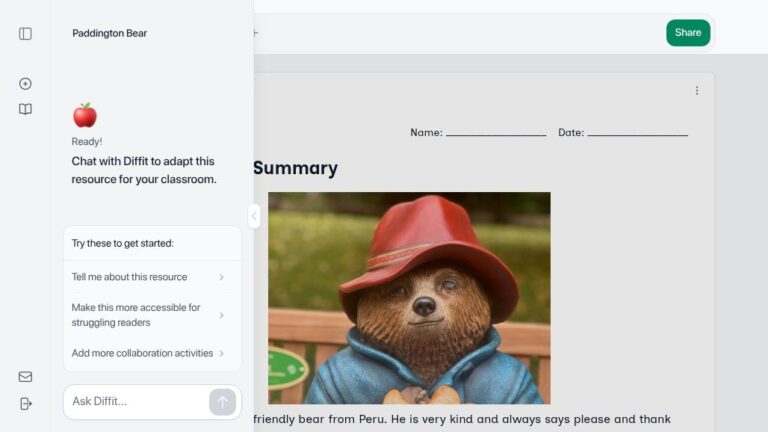Send message with the arrow-up button
Screen dimensions: 768x432
tap(222, 402)
